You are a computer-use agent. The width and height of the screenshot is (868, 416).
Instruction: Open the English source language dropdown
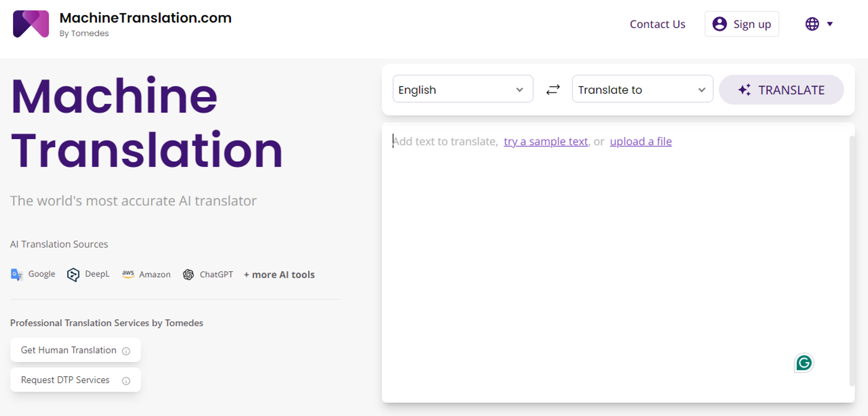463,89
